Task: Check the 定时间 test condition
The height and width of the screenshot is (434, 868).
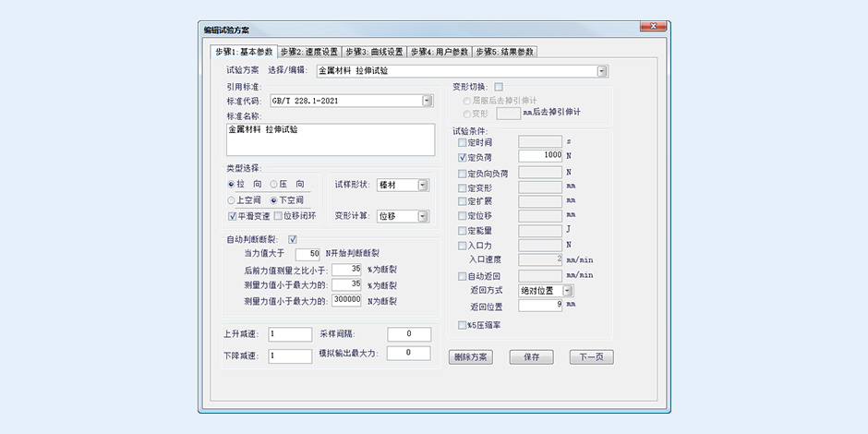Action: (x=463, y=142)
